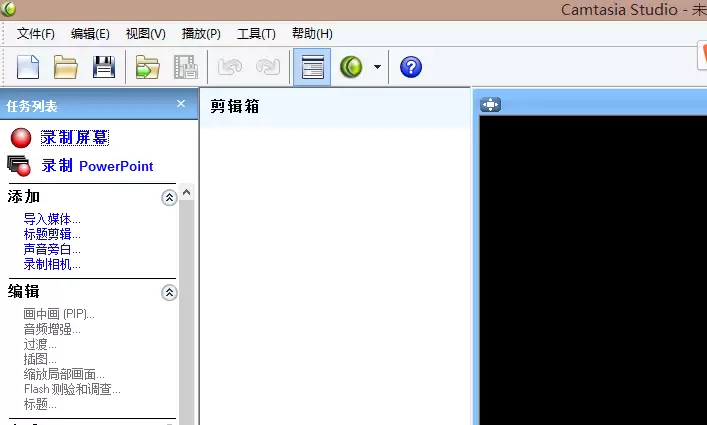The width and height of the screenshot is (707, 425).
Task: Open the 编辑(E) menu
Action: click(90, 34)
